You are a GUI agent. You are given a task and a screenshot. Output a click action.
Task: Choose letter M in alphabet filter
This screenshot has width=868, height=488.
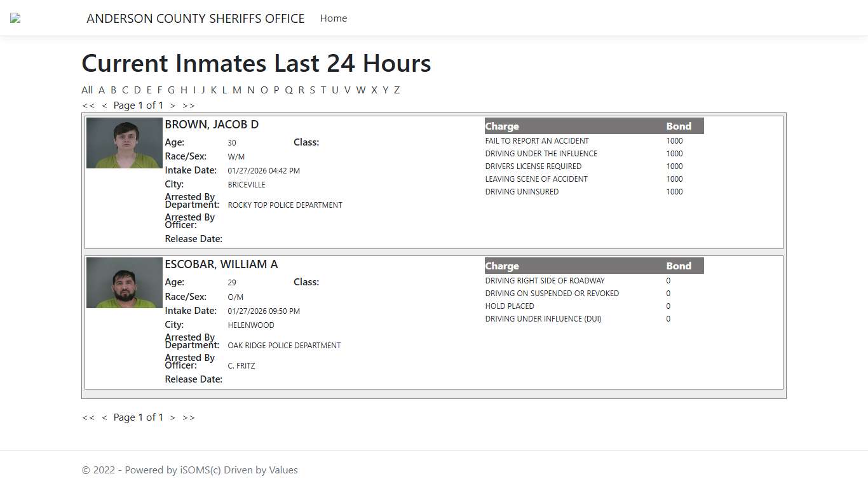[236, 90]
